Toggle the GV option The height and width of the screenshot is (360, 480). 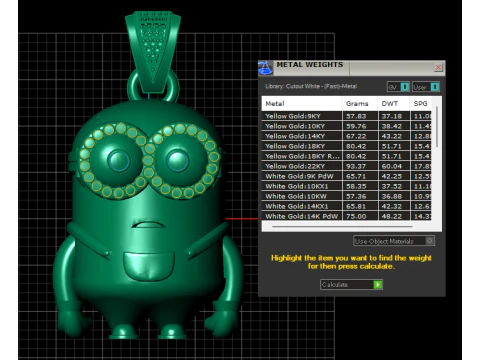coord(398,87)
